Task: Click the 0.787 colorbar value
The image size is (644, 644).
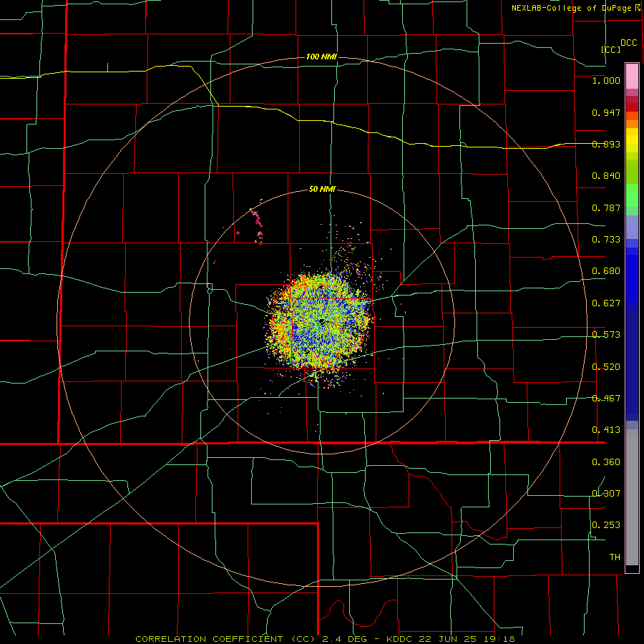Action: 606,208
